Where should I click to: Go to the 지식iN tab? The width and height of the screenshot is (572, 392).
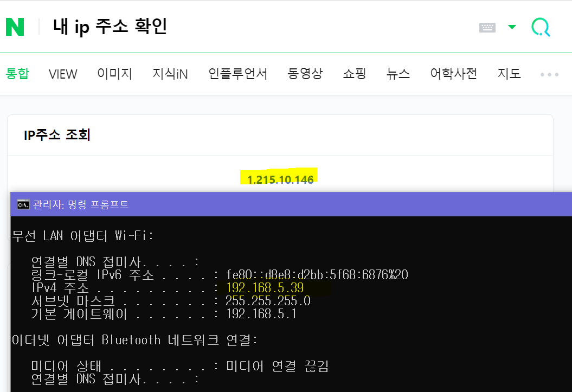[170, 74]
